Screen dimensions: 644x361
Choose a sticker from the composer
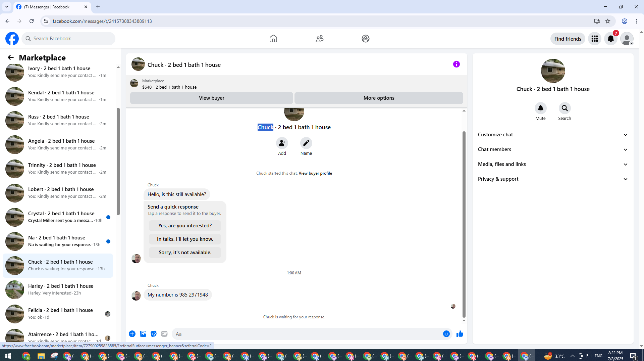[x=154, y=334]
